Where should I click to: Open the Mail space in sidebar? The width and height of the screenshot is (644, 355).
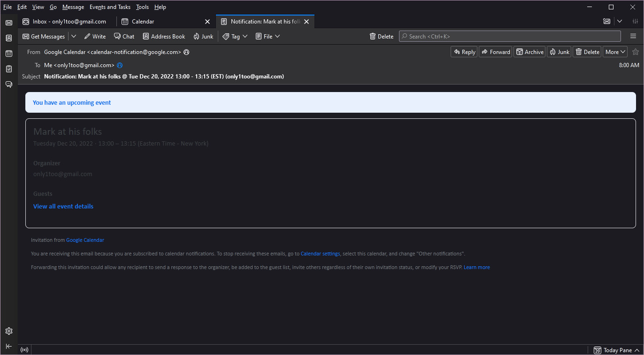8,23
